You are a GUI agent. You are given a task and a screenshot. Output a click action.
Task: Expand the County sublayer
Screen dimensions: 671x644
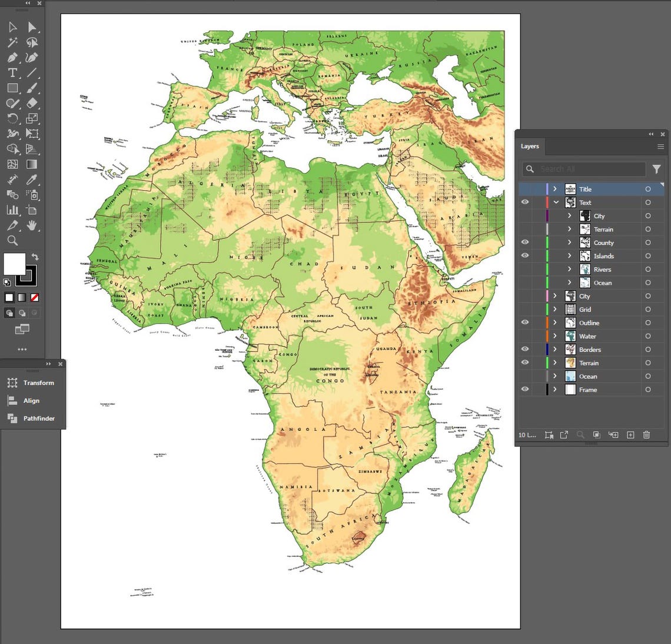point(570,242)
